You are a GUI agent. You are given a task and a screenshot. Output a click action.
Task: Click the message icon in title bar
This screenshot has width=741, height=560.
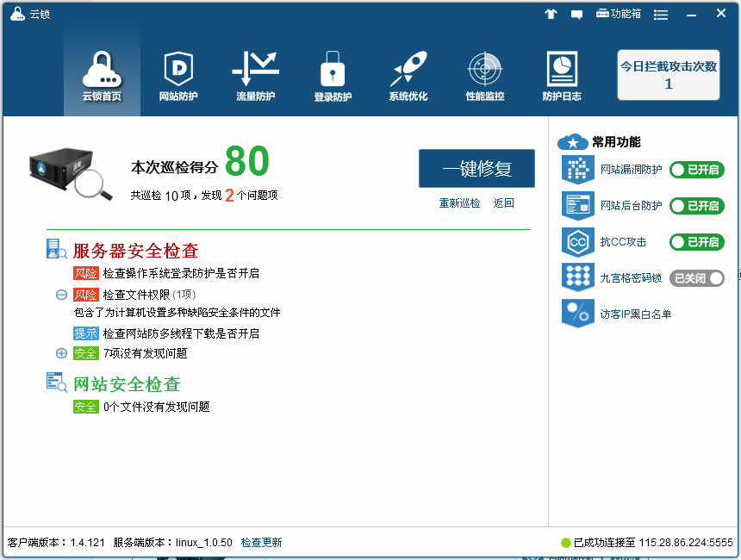(x=576, y=14)
